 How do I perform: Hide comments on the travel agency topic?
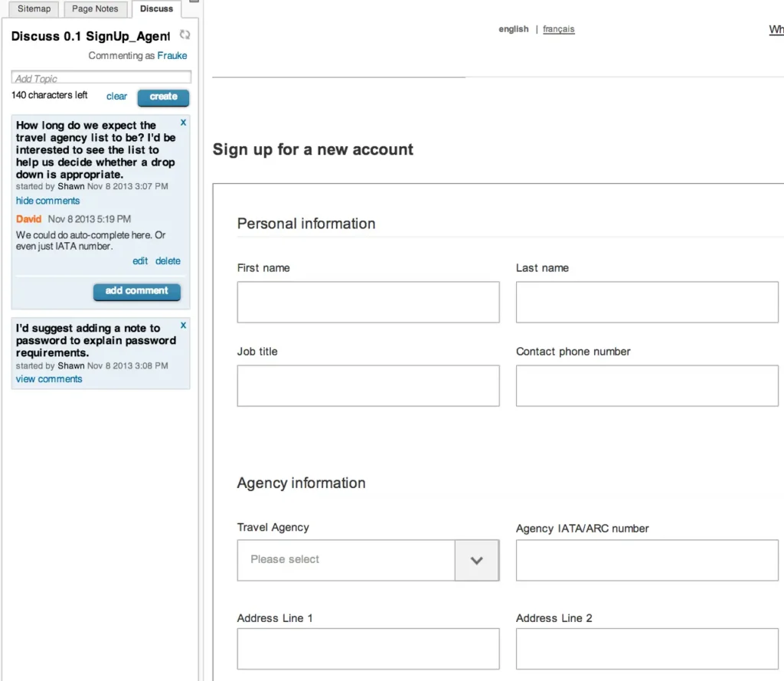point(47,201)
